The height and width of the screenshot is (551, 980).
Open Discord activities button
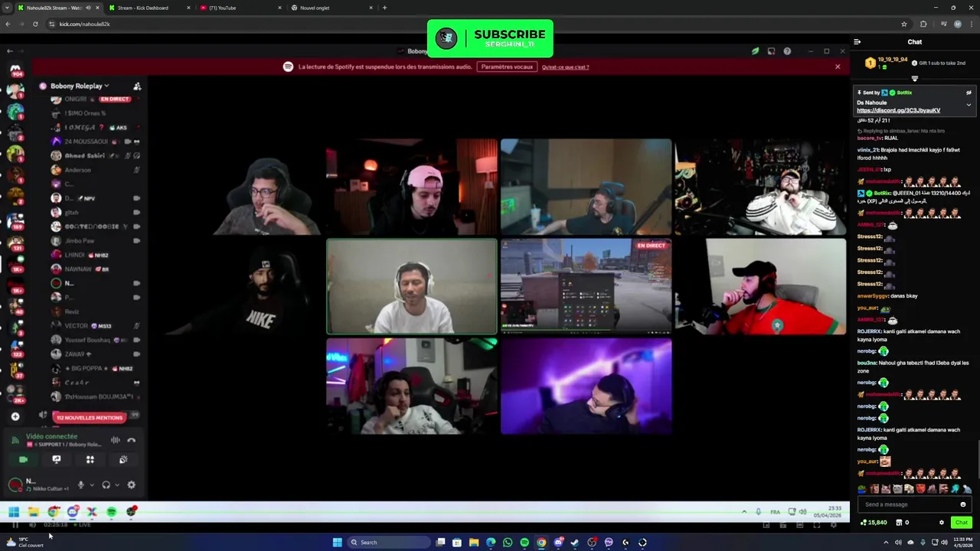click(x=90, y=459)
